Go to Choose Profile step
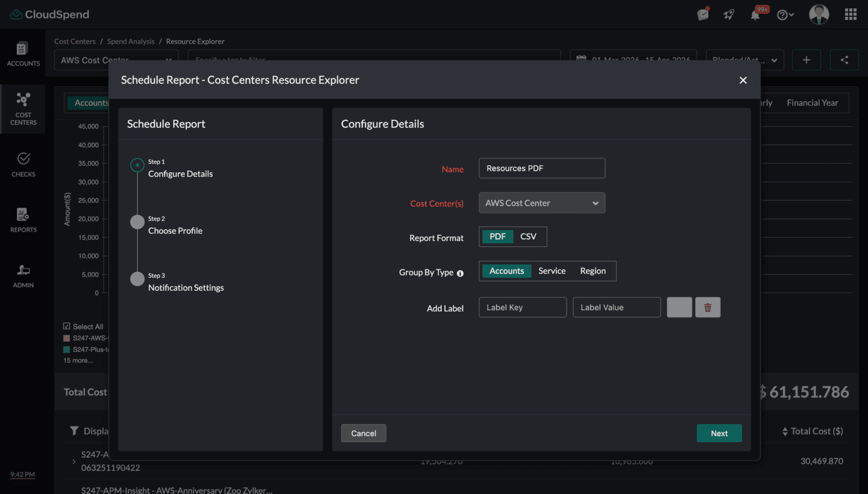 [175, 231]
